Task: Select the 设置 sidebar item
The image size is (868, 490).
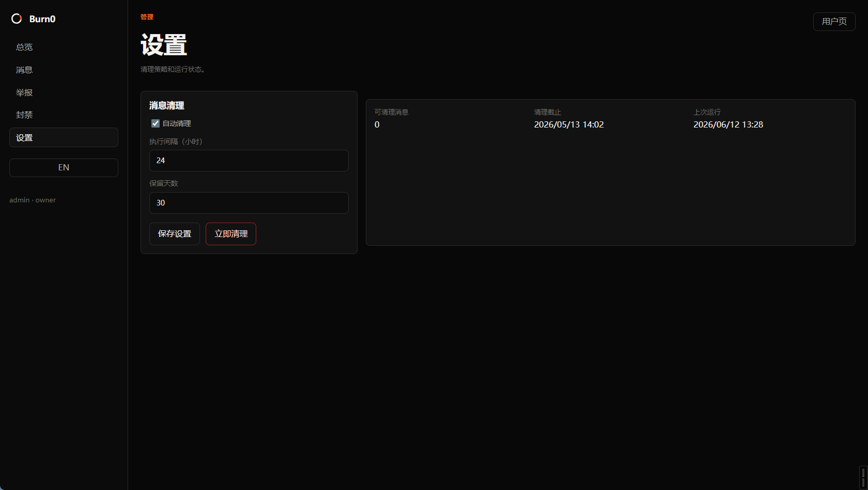Action: pos(64,137)
